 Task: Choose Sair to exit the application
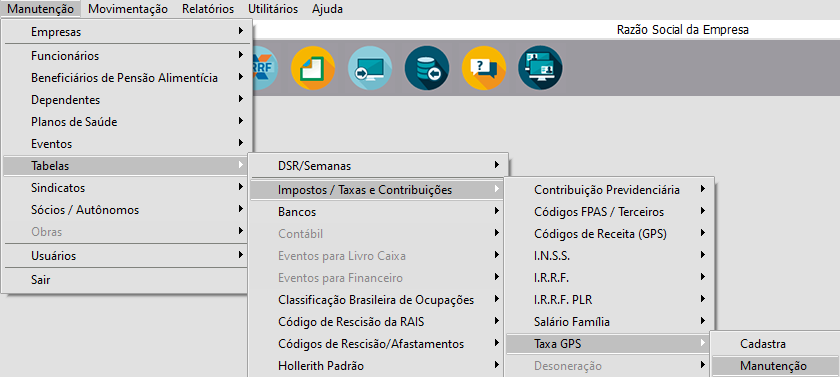[126, 280]
